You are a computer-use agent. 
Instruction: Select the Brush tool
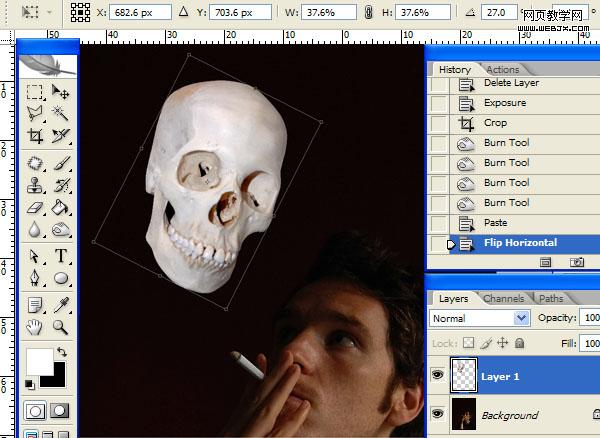(60, 164)
